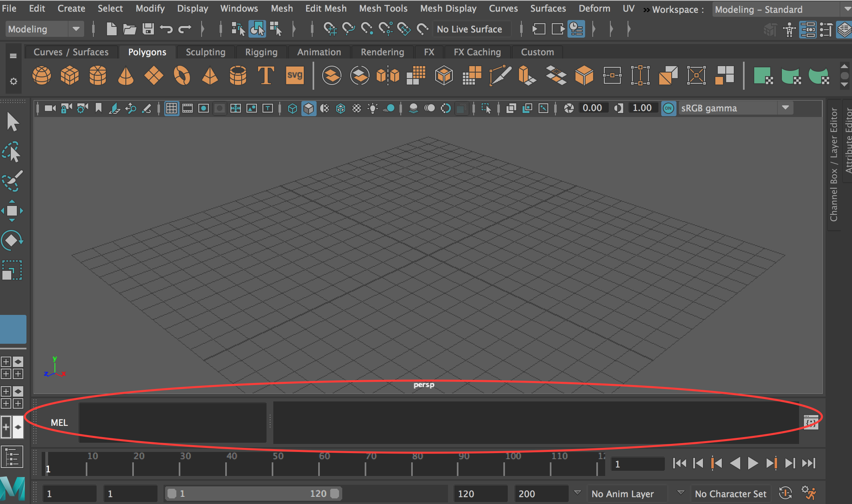Choose the Lasso select tool in toolbox

[x=12, y=152]
